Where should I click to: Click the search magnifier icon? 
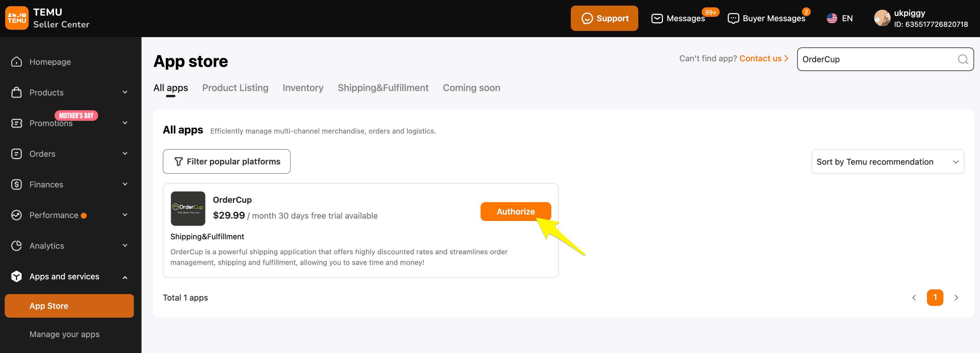click(963, 59)
